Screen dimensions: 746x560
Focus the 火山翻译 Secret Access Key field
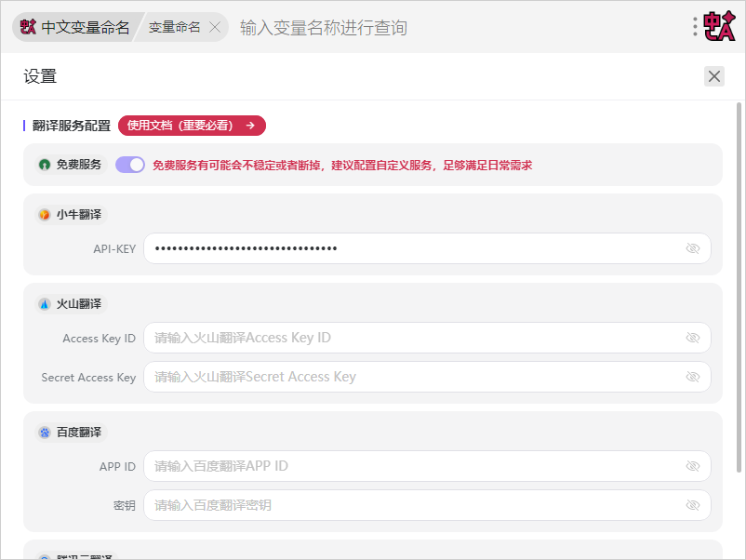click(x=427, y=377)
